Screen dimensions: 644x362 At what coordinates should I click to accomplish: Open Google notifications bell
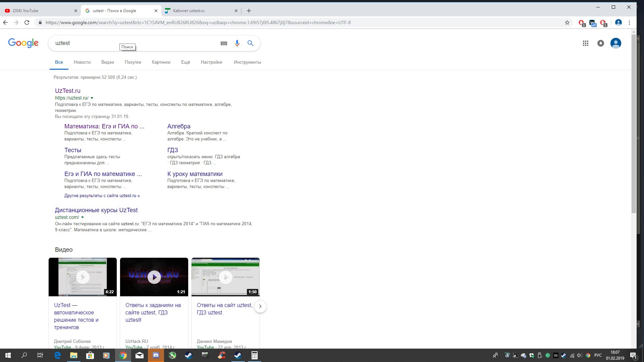tap(601, 43)
